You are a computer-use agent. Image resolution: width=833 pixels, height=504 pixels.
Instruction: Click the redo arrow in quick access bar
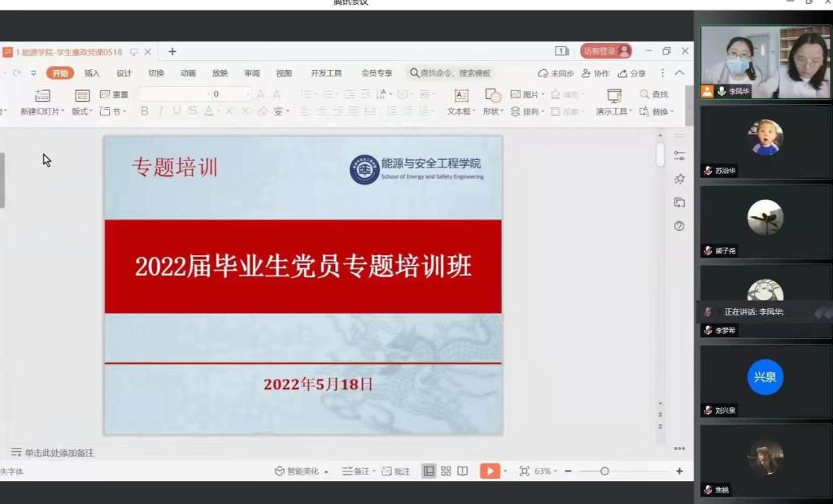point(17,73)
